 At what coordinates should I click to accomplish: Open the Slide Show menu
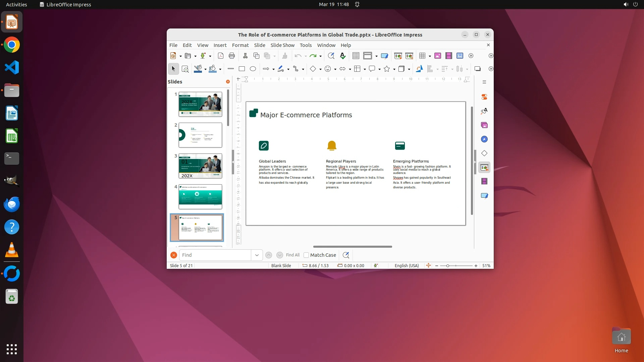pyautogui.click(x=282, y=45)
